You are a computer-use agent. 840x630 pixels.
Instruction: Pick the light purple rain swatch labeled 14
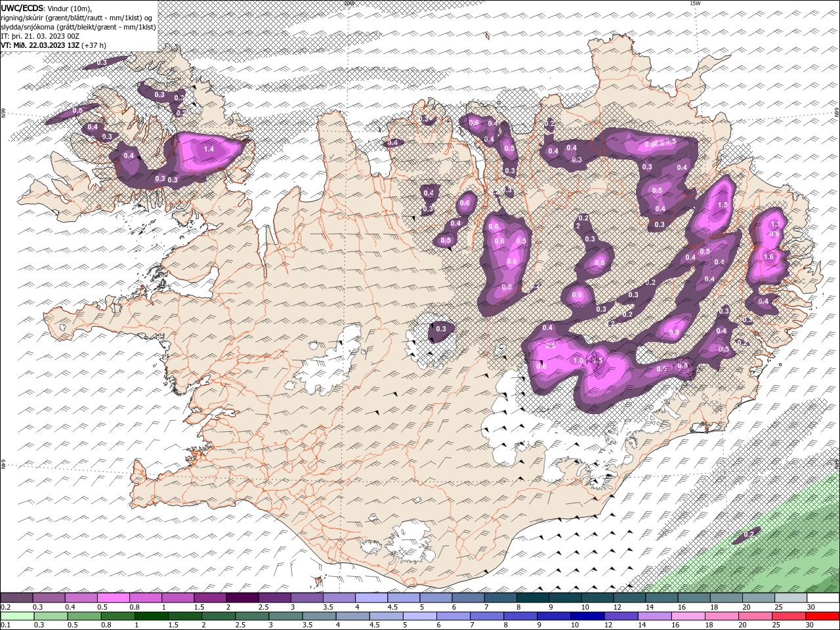[654, 616]
